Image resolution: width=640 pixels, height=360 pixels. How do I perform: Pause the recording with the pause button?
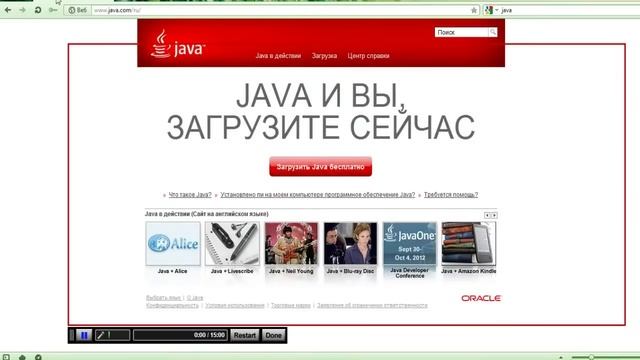[x=84, y=335]
